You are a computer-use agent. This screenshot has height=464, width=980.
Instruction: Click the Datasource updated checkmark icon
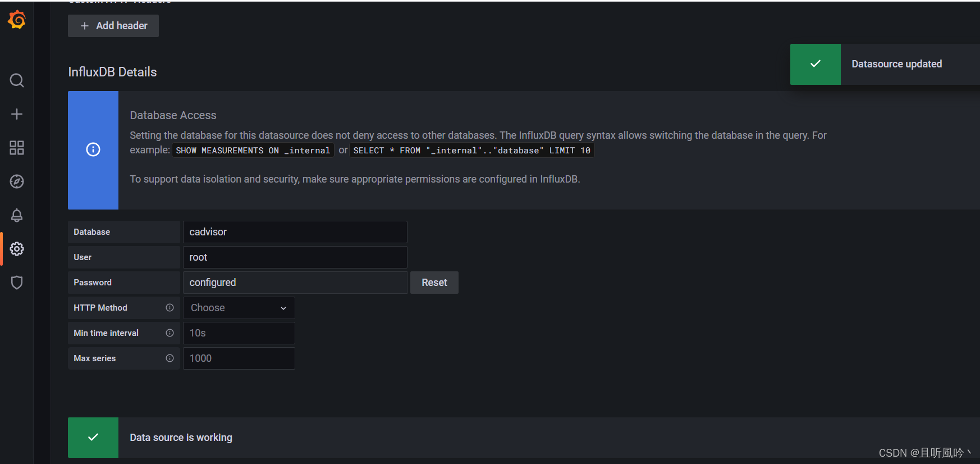point(816,64)
